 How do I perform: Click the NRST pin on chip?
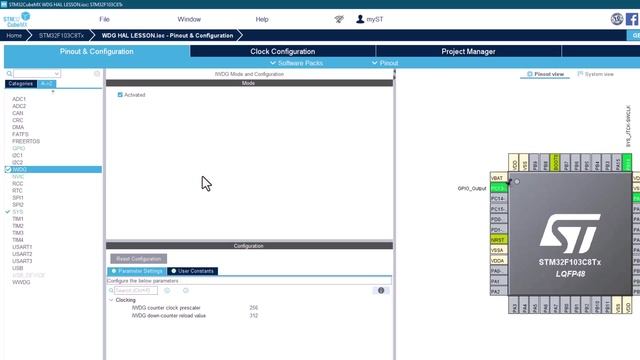pos(498,240)
